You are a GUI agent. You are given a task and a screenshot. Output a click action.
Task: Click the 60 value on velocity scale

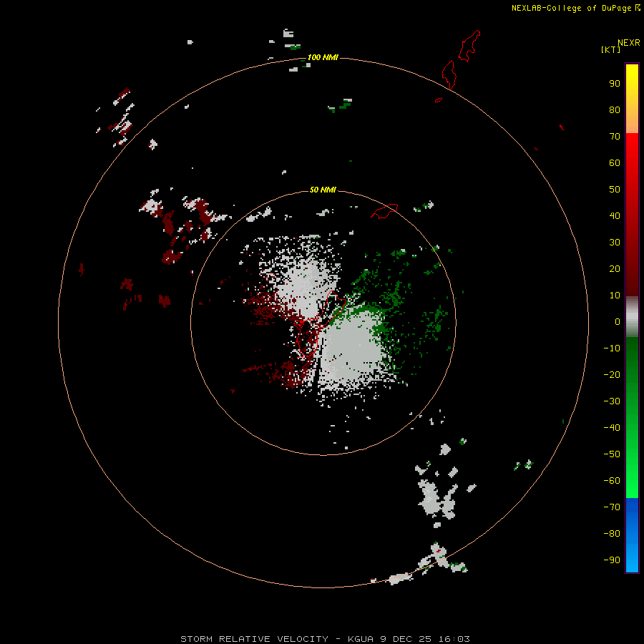(x=615, y=163)
